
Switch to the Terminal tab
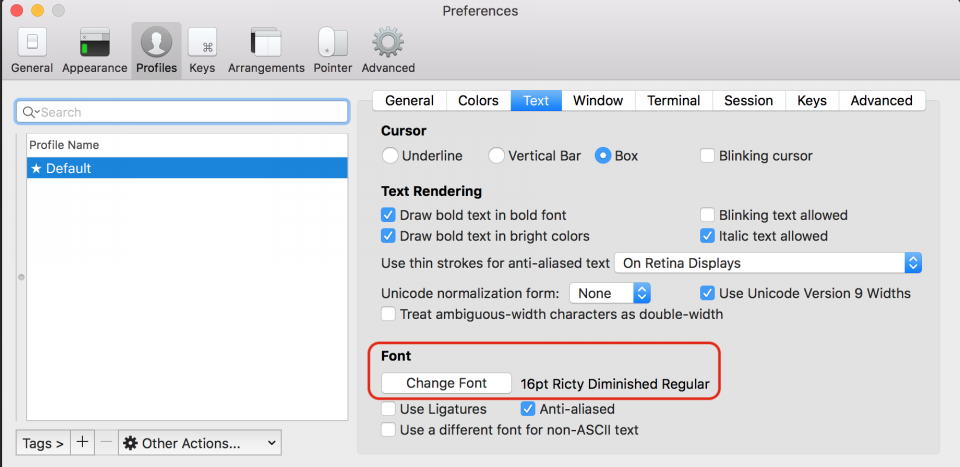point(673,100)
